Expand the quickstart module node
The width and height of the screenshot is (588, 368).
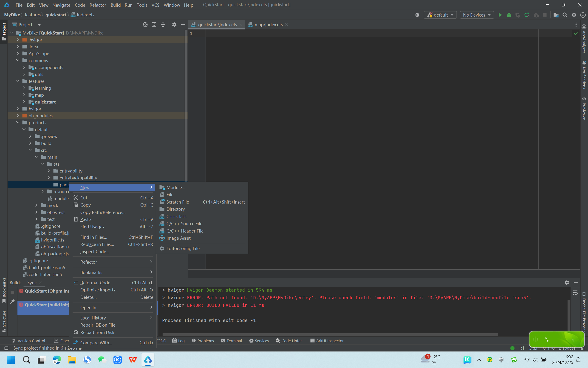24,102
